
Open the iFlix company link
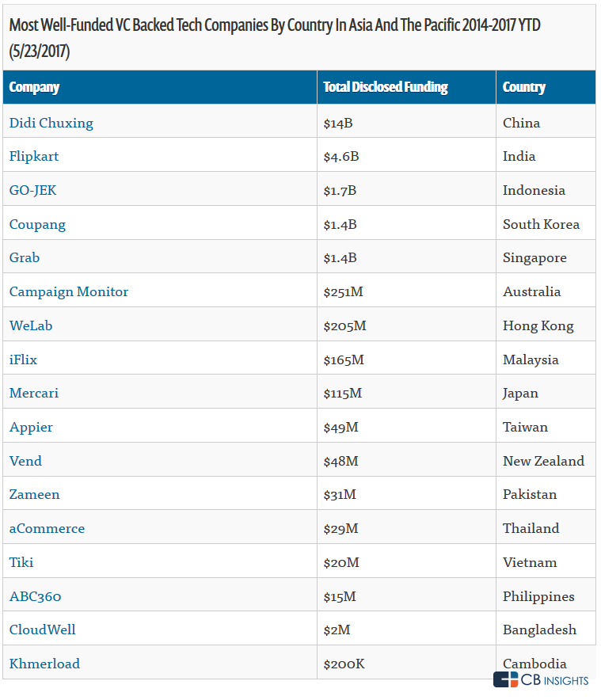[x=23, y=360]
